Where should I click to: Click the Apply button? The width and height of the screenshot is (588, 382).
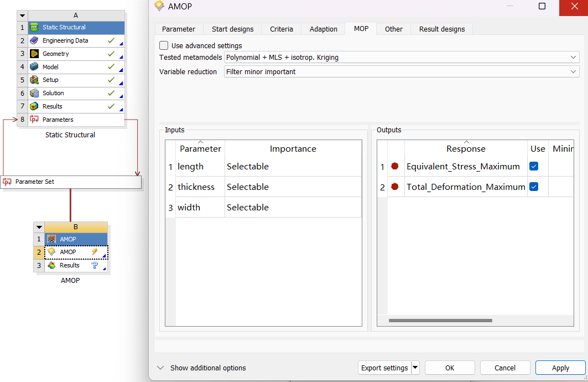[x=560, y=368]
